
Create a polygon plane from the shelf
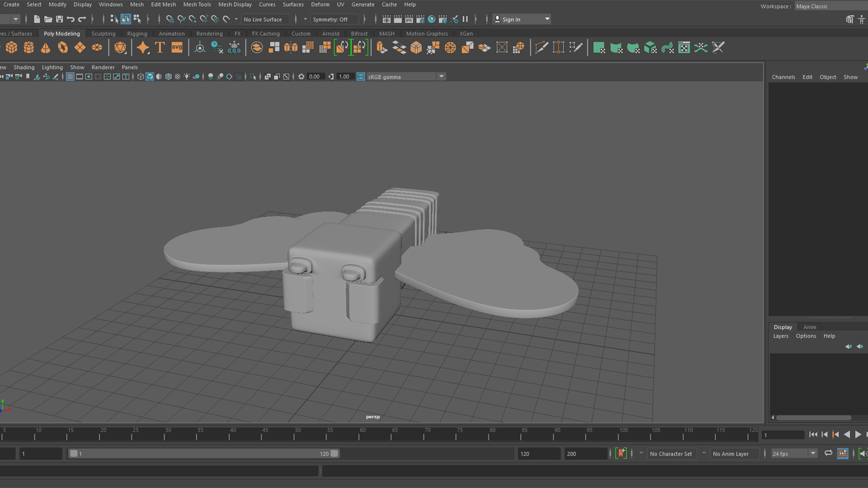pos(80,47)
